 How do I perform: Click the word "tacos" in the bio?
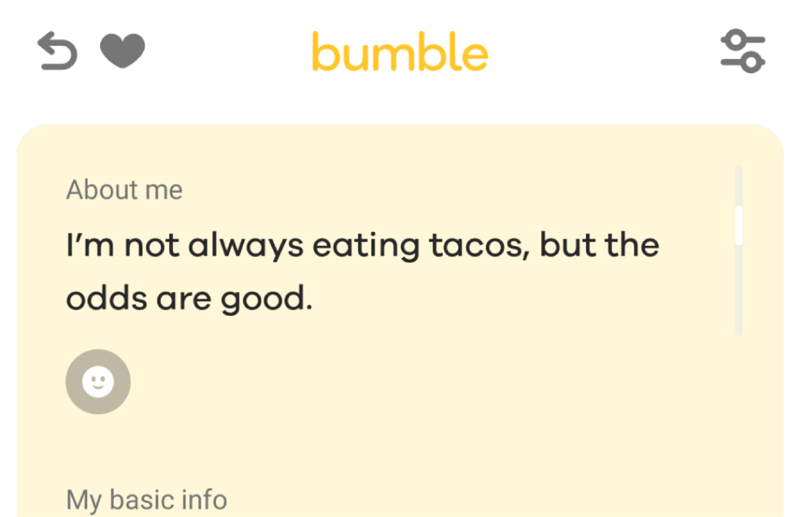479,245
